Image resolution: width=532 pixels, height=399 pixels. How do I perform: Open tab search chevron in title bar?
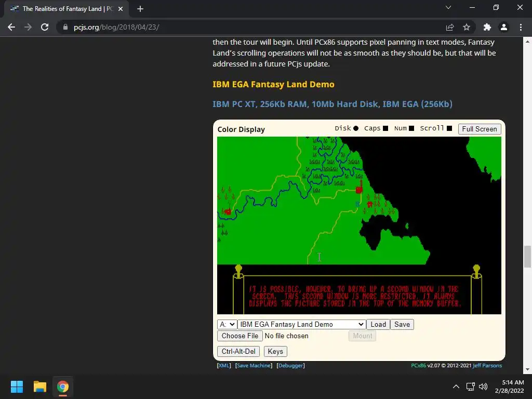click(448, 7)
